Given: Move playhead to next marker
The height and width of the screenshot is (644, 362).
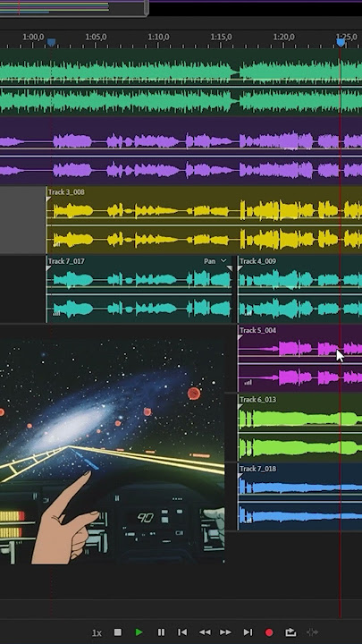Looking at the screenshot, I should pyautogui.click(x=248, y=632).
